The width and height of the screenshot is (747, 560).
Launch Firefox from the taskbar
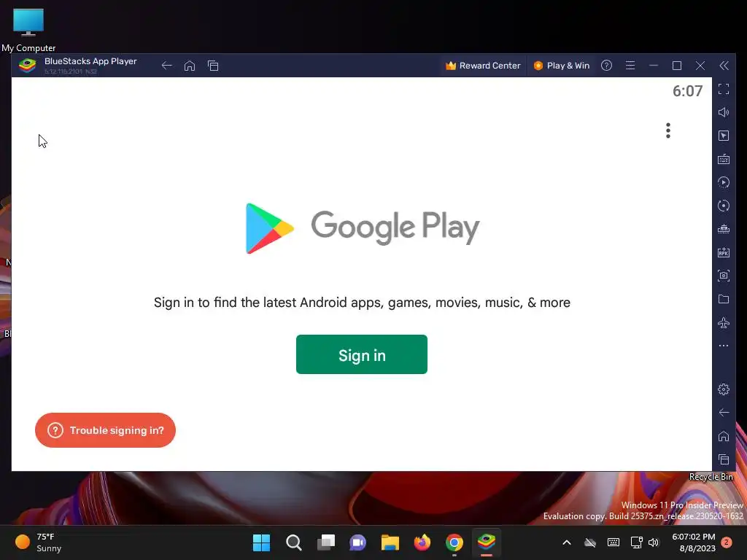pyautogui.click(x=422, y=542)
